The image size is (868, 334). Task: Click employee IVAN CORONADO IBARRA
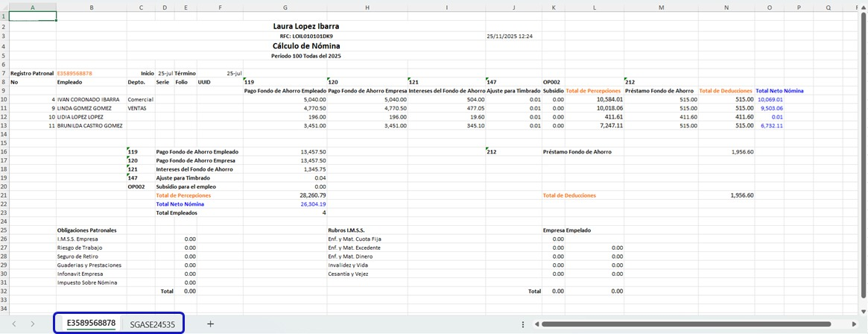click(89, 99)
